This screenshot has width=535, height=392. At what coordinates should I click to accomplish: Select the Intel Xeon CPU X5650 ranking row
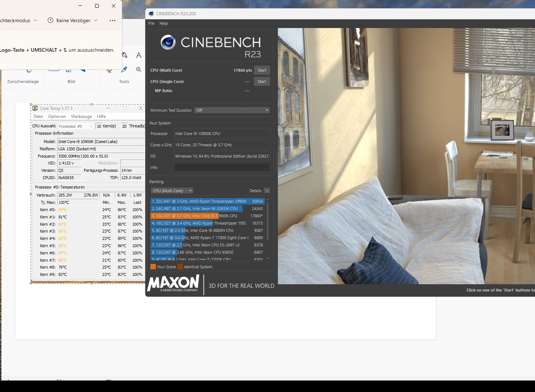[207, 252]
